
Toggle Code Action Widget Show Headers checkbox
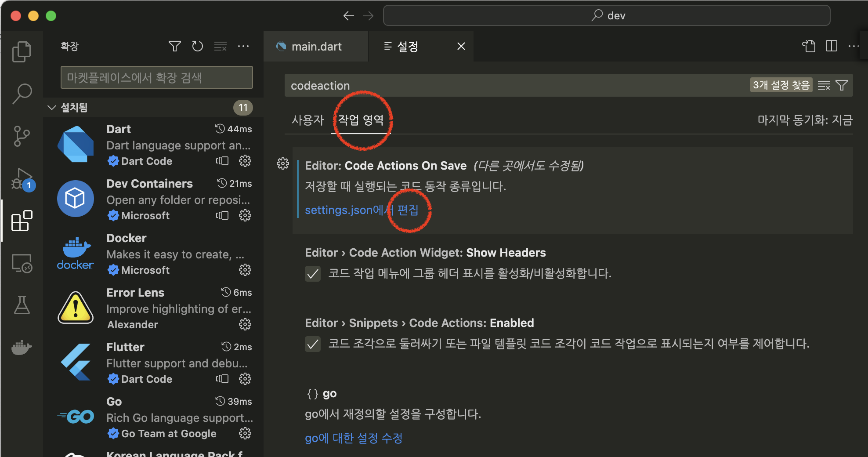coord(313,274)
